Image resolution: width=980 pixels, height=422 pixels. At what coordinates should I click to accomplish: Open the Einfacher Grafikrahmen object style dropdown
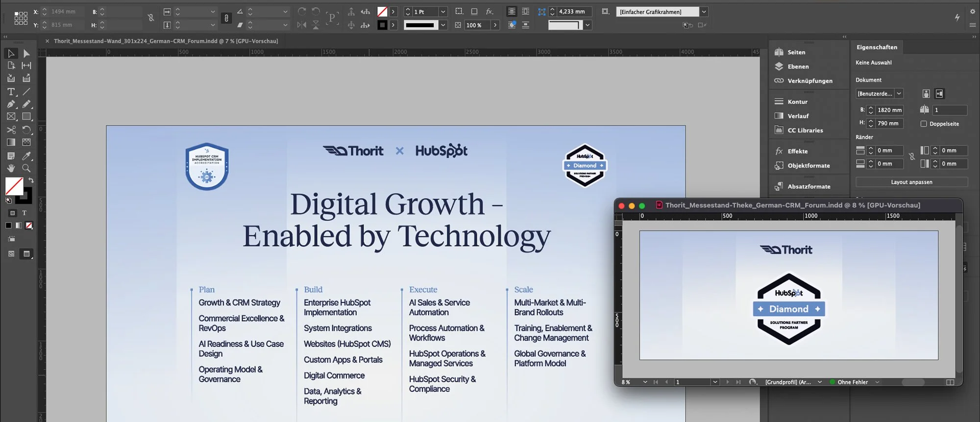coord(704,12)
